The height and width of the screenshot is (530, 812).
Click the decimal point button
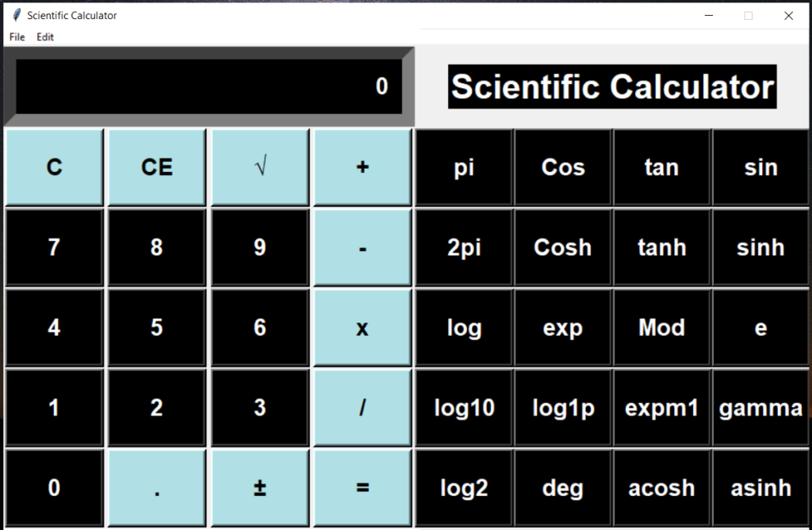coord(157,487)
